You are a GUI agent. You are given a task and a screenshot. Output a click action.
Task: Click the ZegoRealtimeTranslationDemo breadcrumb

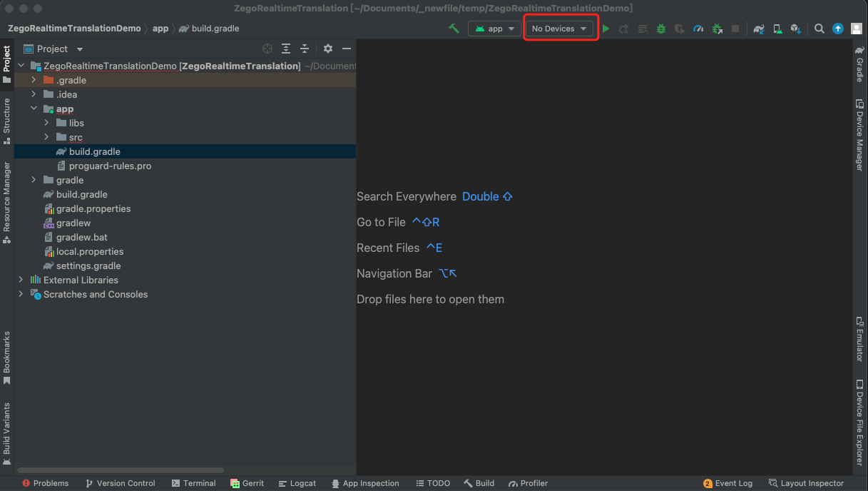point(74,29)
